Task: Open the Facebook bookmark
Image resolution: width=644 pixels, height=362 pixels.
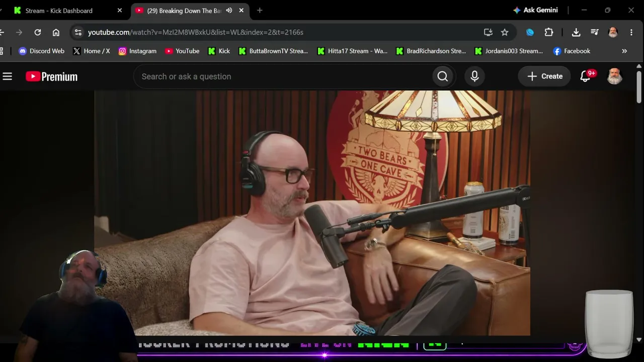Action: (x=572, y=51)
